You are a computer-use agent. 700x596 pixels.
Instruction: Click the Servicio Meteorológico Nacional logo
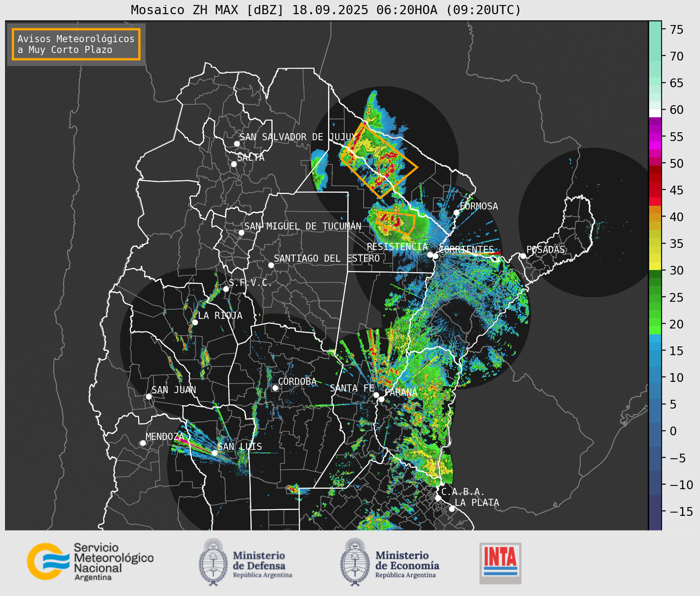point(90,561)
